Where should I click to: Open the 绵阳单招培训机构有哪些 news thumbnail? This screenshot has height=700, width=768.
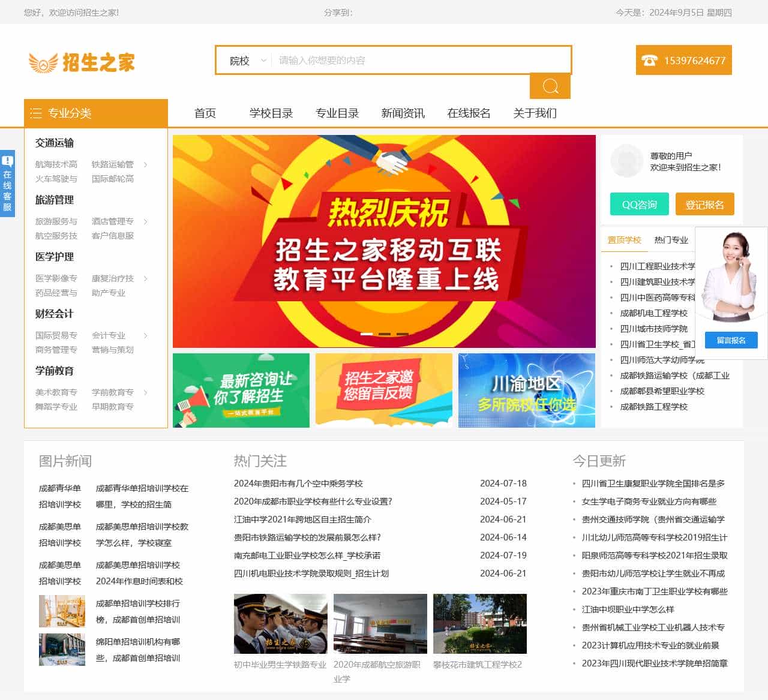[x=62, y=650]
